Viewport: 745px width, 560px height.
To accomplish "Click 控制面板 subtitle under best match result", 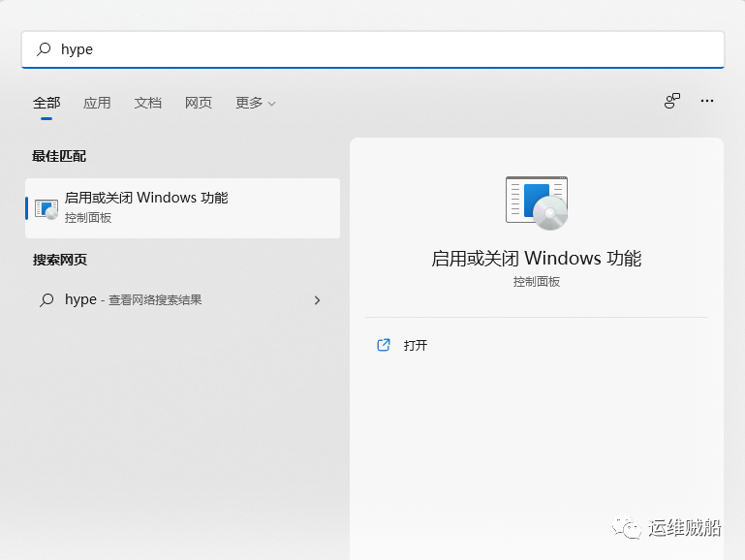I will [88, 218].
